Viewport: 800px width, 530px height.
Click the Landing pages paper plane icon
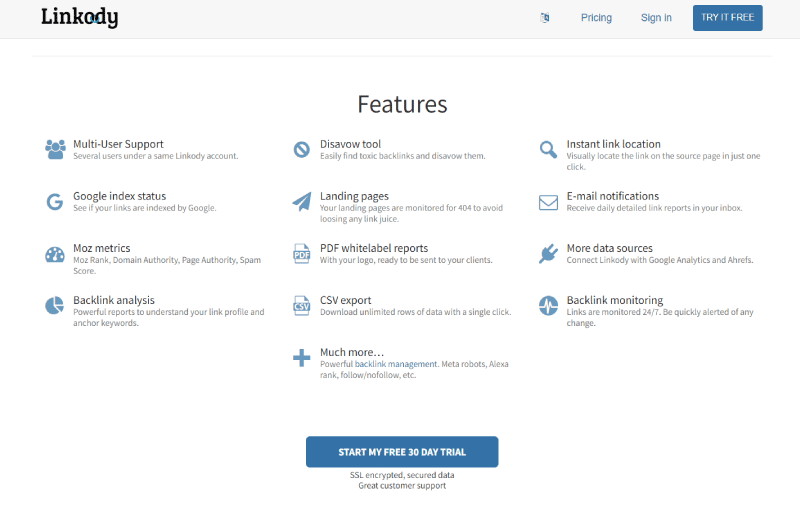302,201
